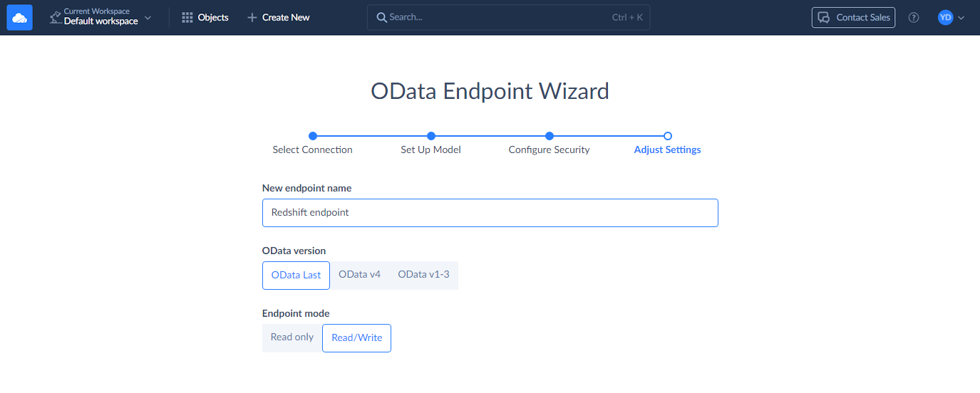Open the help question mark icon

(914, 17)
